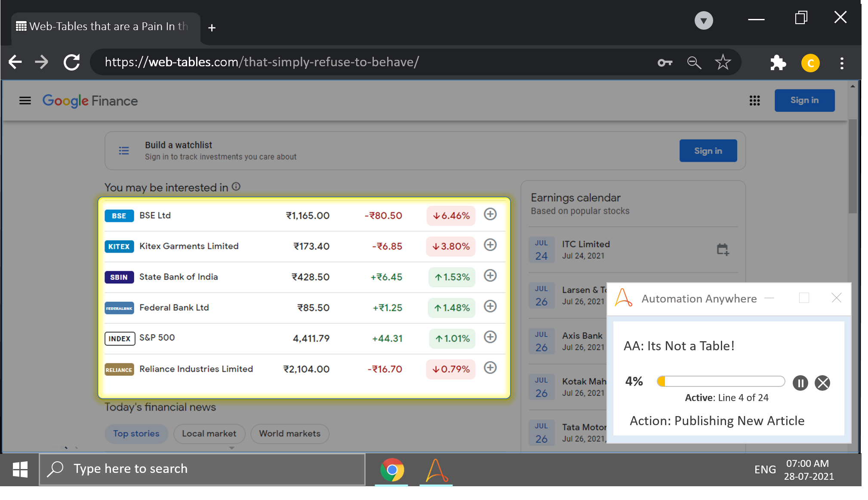Open Automation Anywhere from the taskbar
This screenshot has width=868, height=500.
coord(436,470)
